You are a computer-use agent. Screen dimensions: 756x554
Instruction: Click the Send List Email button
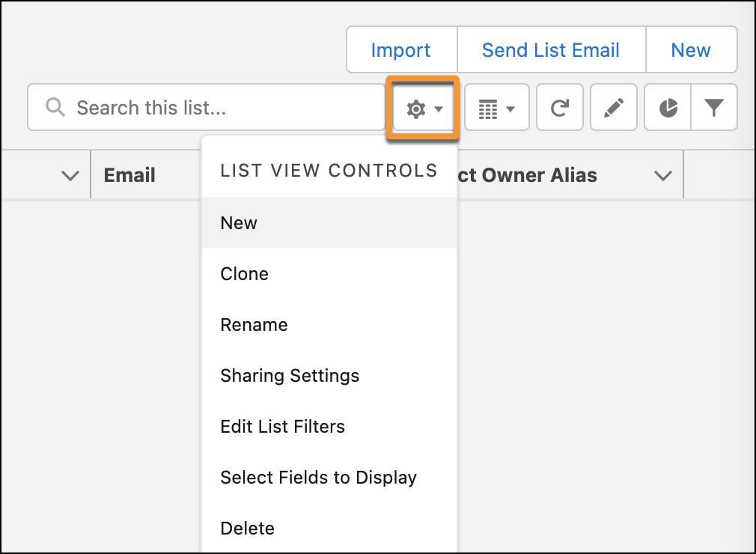551,49
